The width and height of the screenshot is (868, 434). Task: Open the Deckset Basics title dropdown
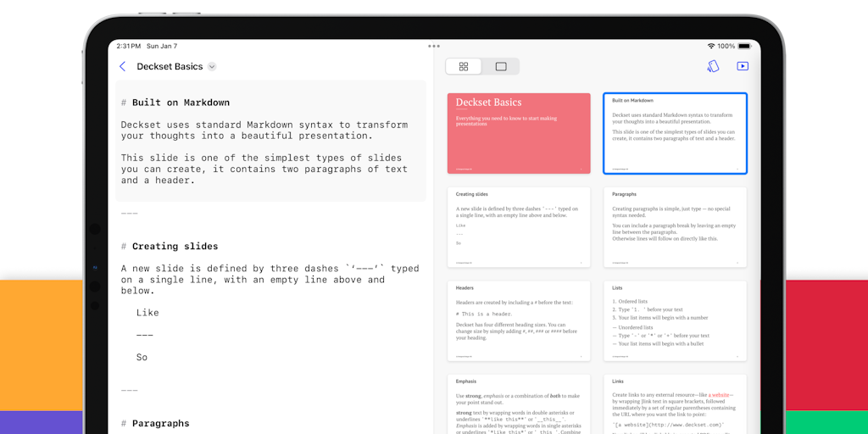[212, 66]
